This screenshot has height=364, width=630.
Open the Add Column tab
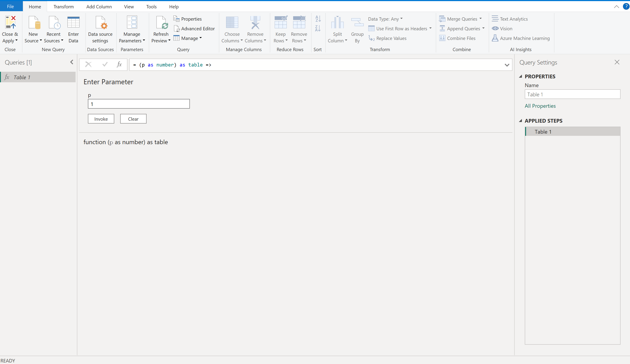[99, 7]
